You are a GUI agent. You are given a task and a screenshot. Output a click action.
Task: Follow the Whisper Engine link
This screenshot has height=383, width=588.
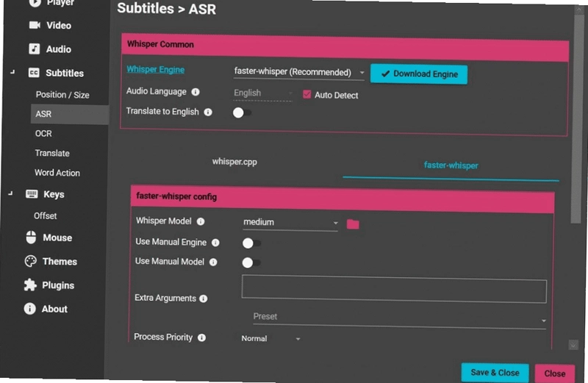pos(155,69)
